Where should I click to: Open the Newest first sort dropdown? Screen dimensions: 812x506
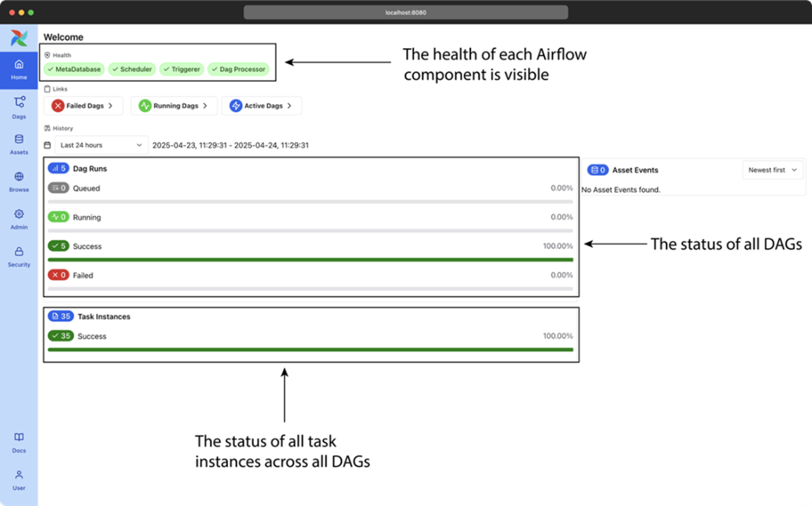pyautogui.click(x=772, y=170)
